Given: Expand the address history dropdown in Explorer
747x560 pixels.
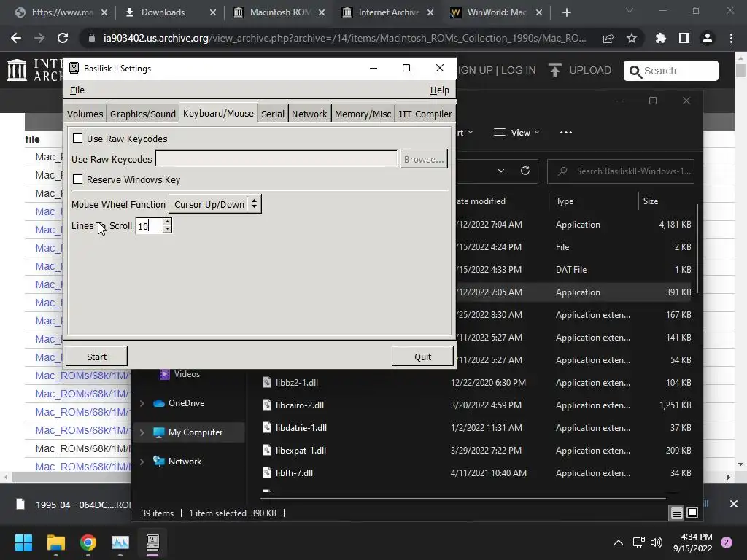Looking at the screenshot, I should [500, 171].
